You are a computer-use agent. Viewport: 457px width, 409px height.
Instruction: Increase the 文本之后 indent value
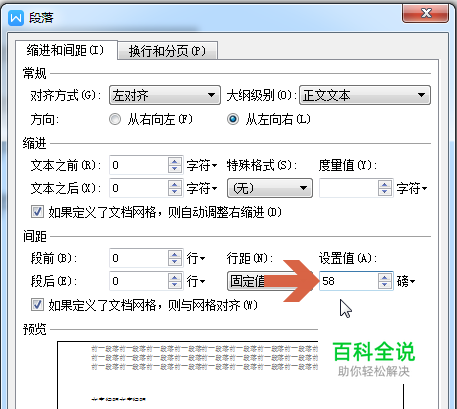click(175, 184)
